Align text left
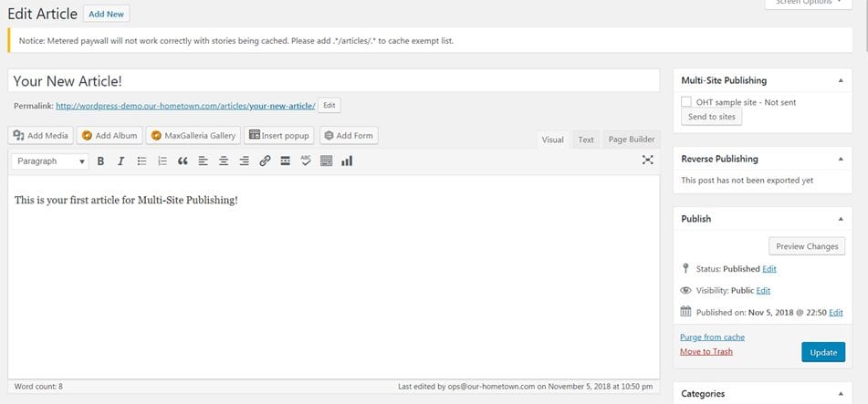The image size is (868, 404). [x=204, y=161]
